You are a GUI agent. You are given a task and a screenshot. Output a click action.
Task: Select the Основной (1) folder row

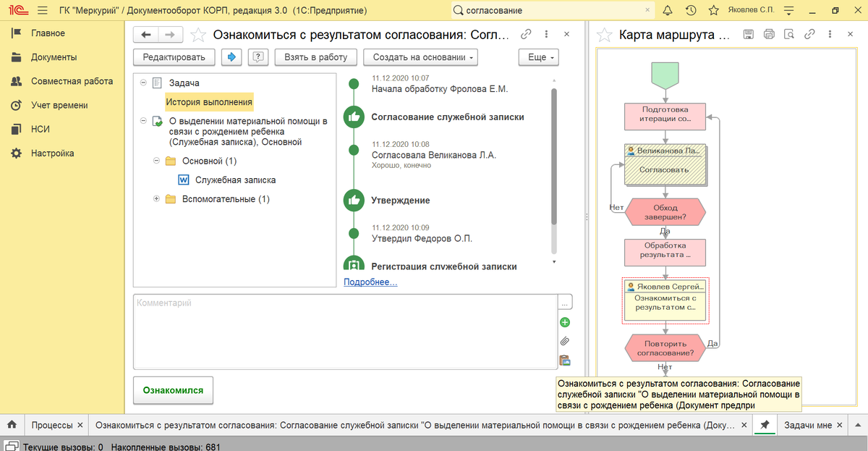209,161
